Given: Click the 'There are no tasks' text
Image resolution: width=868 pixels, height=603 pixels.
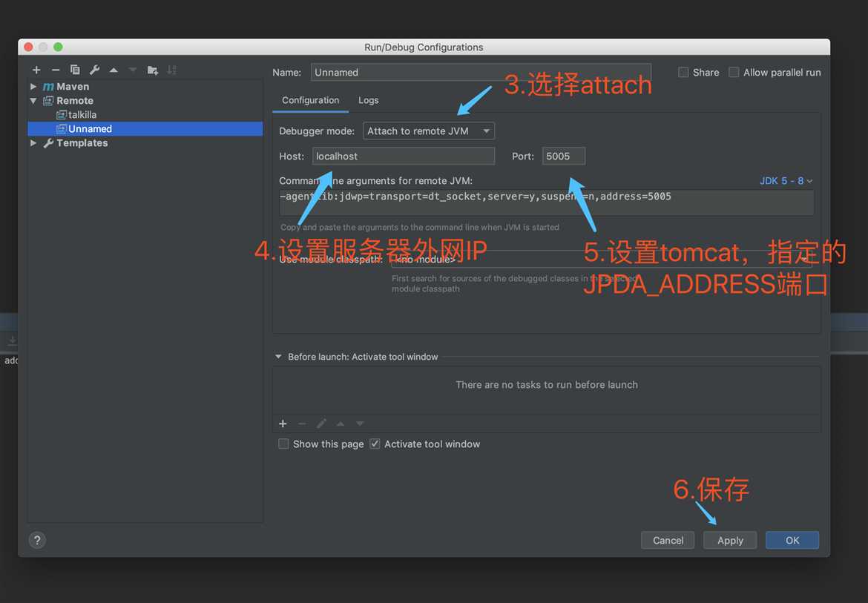Looking at the screenshot, I should click(x=546, y=384).
